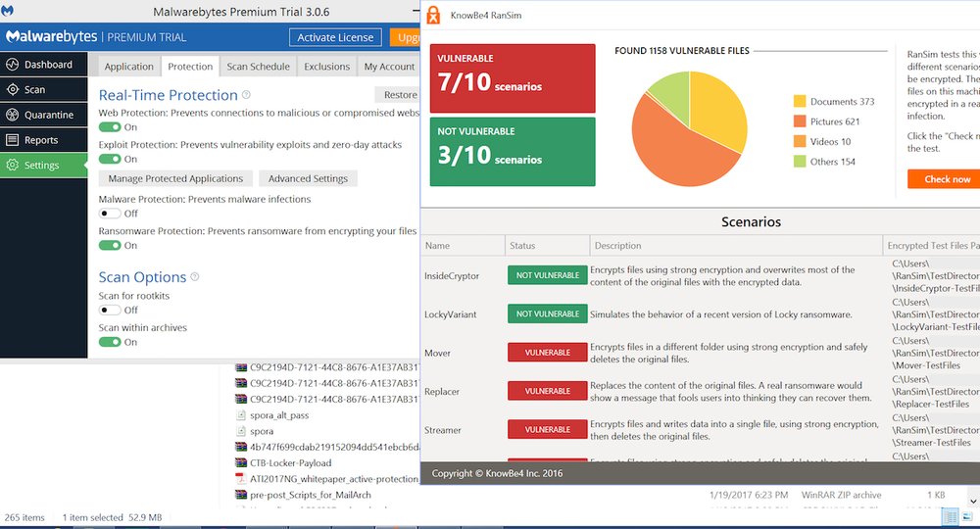Toggle Scan within archives switch
This screenshot has height=529, width=980.
click(110, 342)
